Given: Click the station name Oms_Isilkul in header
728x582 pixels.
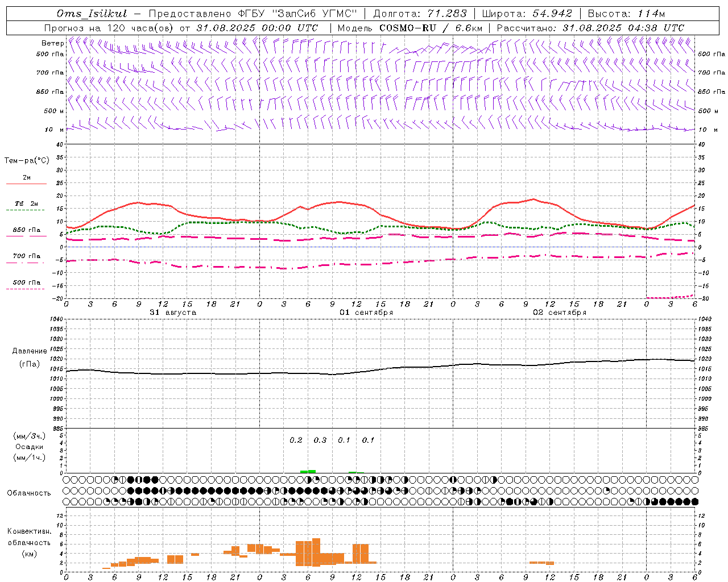Looking at the screenshot, I should click(92, 14).
